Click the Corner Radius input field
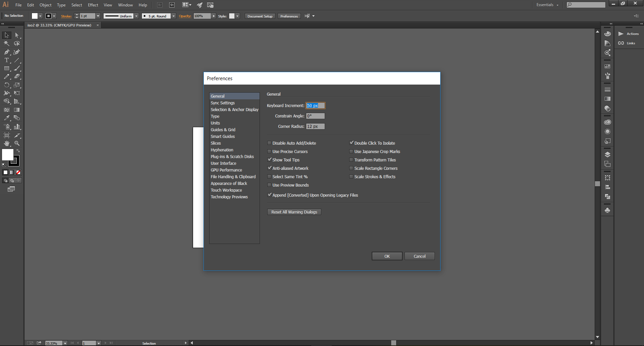The height and width of the screenshot is (346, 644). tap(315, 127)
